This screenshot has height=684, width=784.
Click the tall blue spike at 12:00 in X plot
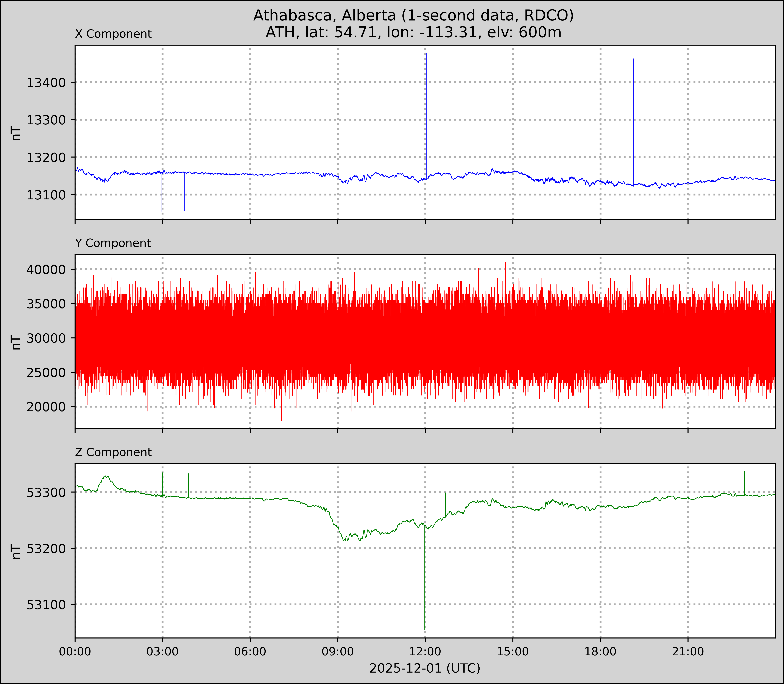[426, 114]
